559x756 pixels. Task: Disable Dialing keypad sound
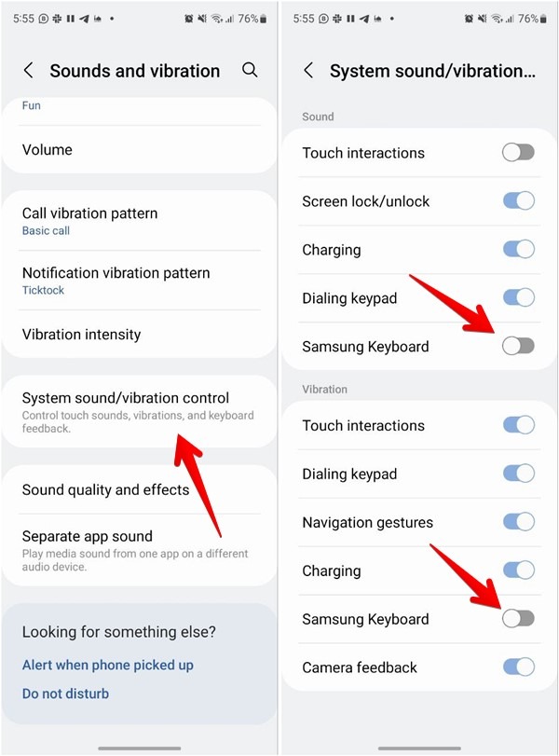pos(518,298)
